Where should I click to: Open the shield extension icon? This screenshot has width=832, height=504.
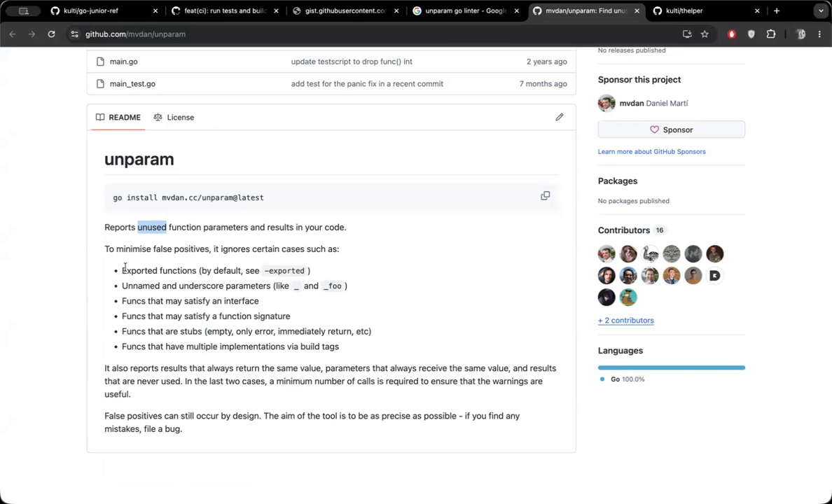(751, 34)
